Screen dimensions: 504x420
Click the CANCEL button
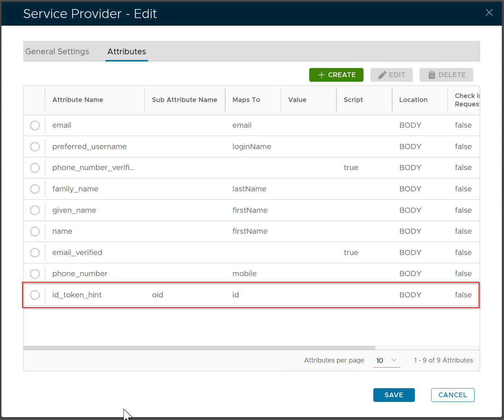click(453, 395)
